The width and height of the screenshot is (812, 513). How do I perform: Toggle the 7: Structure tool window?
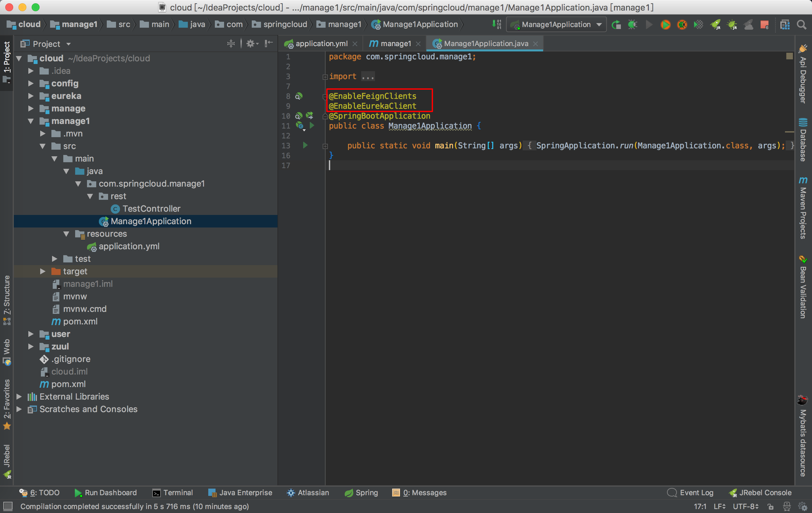(6, 300)
